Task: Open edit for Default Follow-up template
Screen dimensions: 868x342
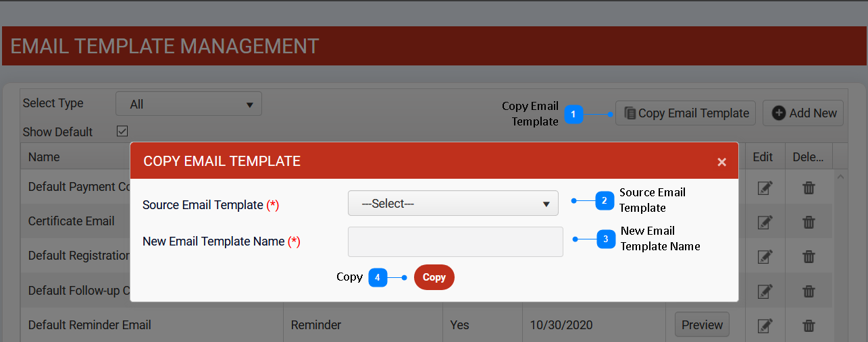Action: 764,291
